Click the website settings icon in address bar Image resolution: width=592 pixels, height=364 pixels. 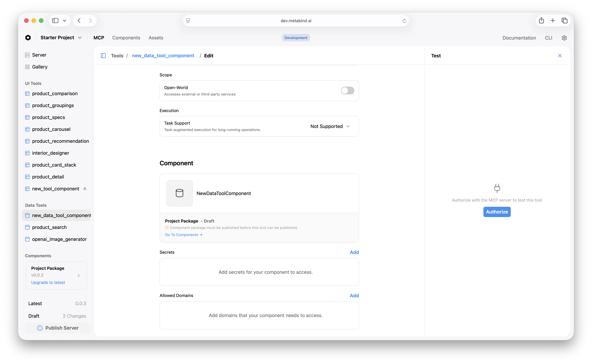(x=188, y=21)
